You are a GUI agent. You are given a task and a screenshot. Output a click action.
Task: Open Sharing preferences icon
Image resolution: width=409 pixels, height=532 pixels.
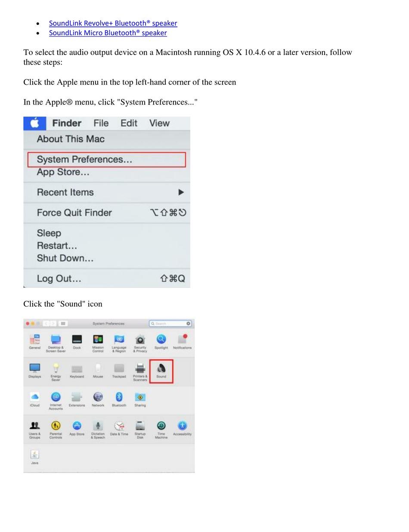click(x=140, y=400)
